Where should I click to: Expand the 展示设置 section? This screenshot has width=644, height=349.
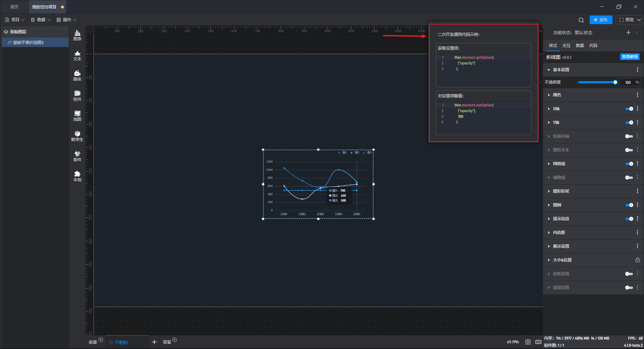[549, 246]
